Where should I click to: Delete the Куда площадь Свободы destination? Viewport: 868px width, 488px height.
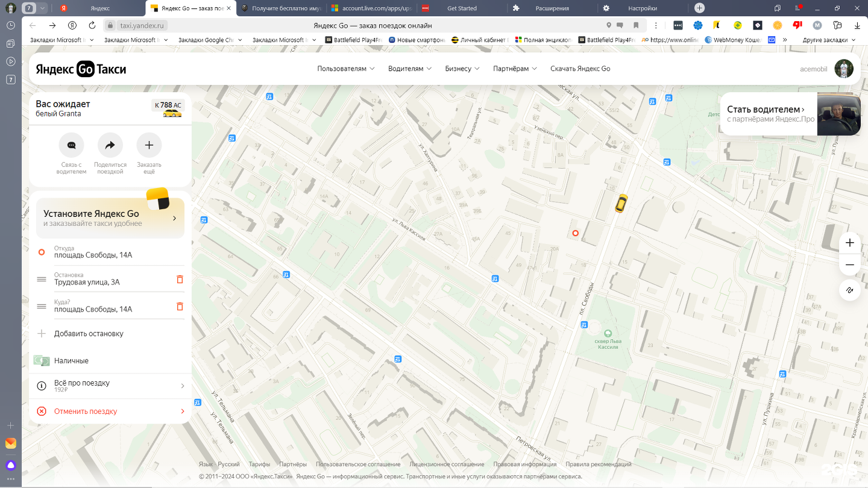[x=180, y=306]
